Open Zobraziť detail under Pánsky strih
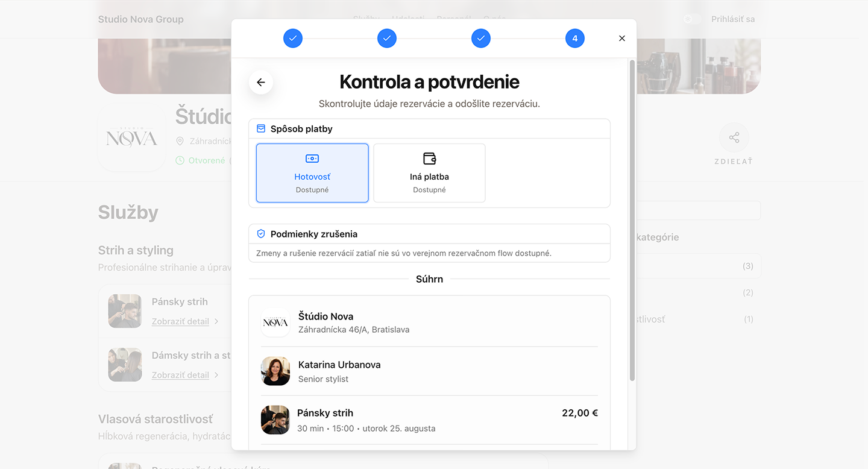 [180, 321]
